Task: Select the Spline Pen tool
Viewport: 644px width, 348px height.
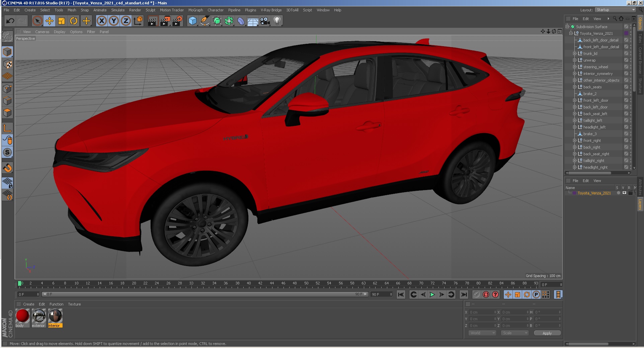Action: [205, 21]
